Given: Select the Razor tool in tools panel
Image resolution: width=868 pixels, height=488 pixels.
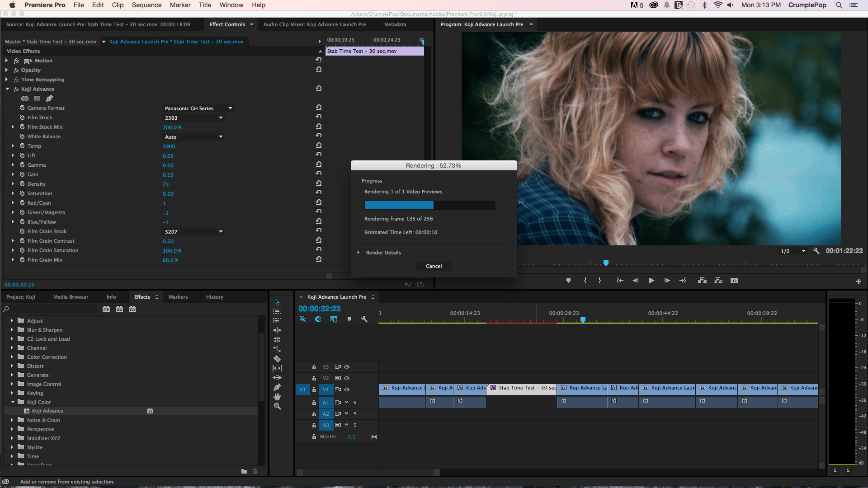Looking at the screenshot, I should [x=277, y=359].
